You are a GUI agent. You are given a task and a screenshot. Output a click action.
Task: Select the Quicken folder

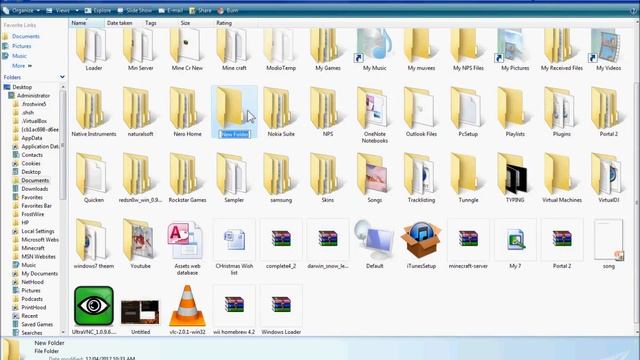pos(93,178)
